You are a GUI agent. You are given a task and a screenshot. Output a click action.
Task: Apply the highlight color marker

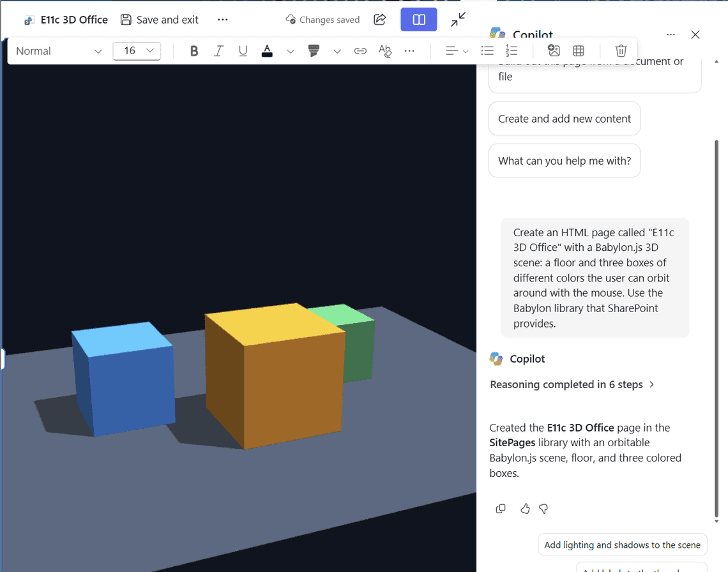tap(314, 51)
